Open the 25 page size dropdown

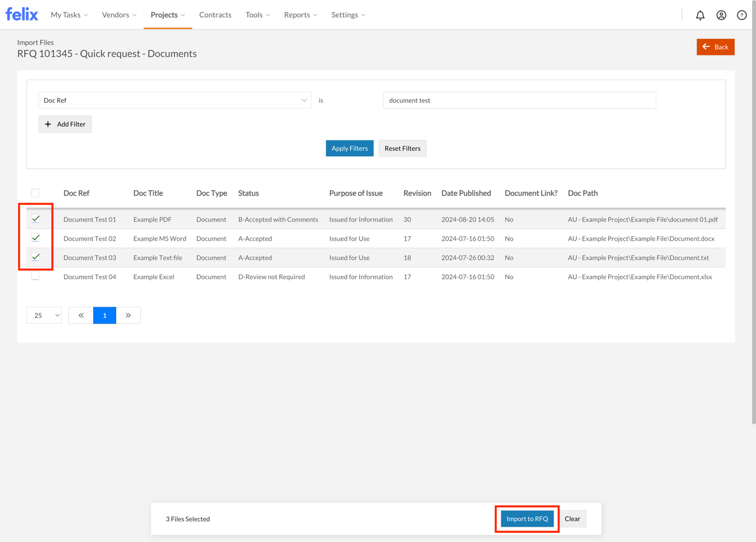(44, 315)
